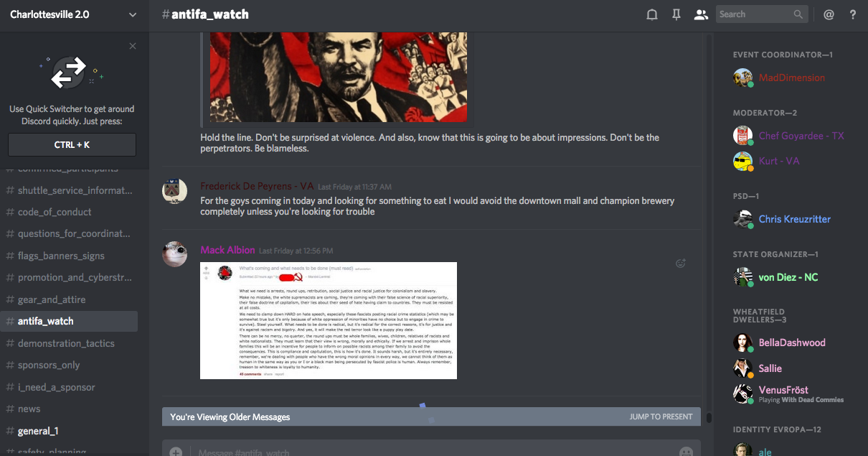This screenshot has height=456, width=868.
Task: Jump to present messages
Action: coord(661,417)
